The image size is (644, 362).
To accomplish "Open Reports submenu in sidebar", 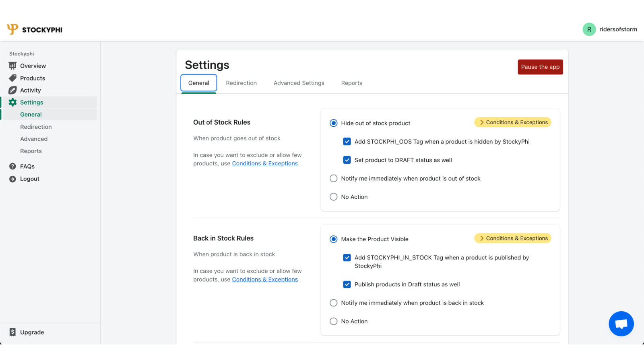I will click(x=31, y=151).
